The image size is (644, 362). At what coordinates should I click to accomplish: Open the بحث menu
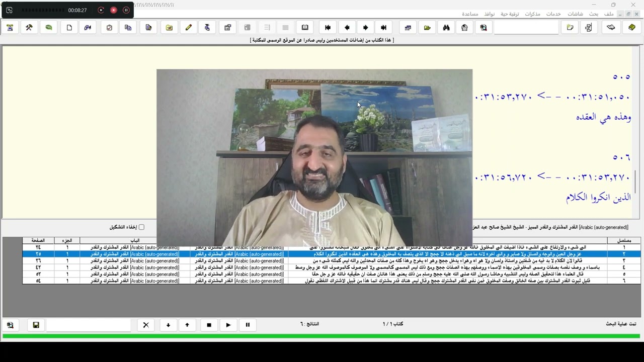[x=594, y=14]
